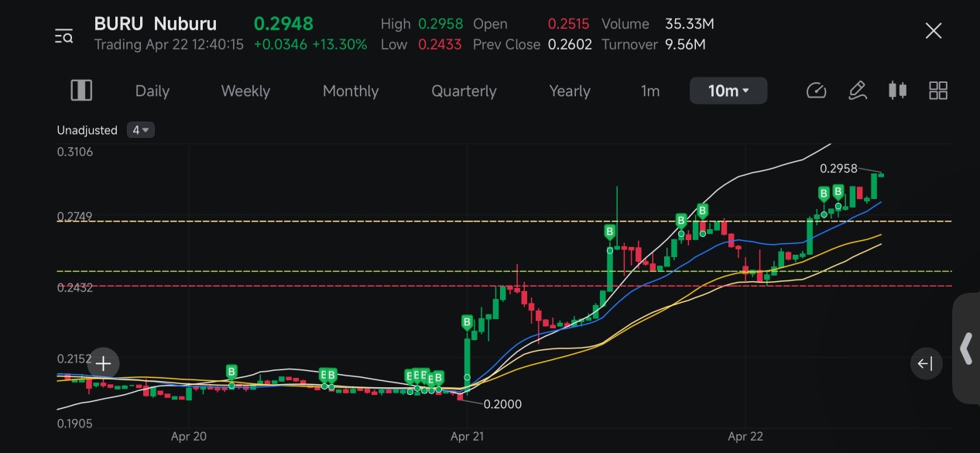
Task: Expand the 10m interval dropdown
Action: point(728,91)
